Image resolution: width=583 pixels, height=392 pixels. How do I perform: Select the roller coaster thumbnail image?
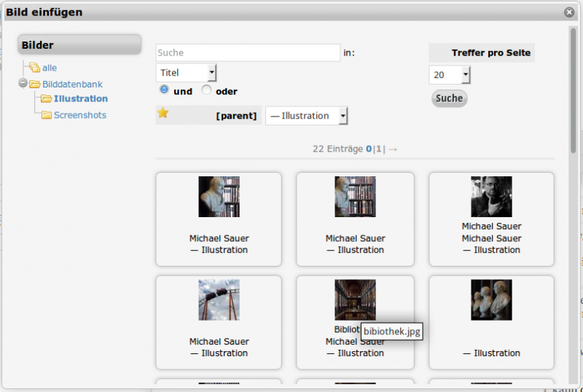[219, 299]
